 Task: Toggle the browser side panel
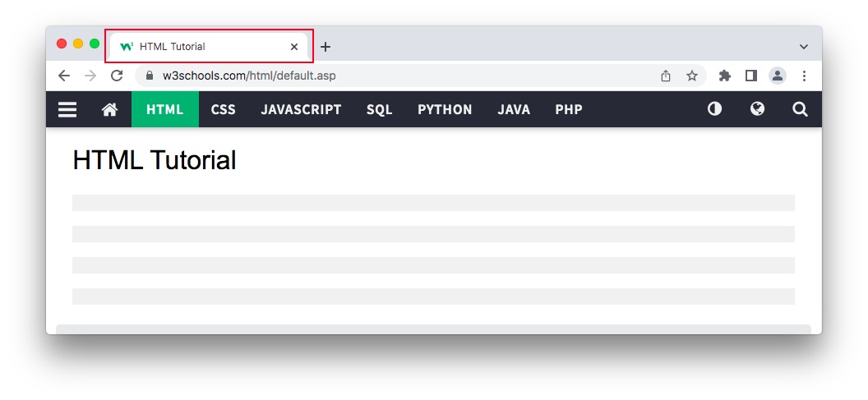point(750,76)
